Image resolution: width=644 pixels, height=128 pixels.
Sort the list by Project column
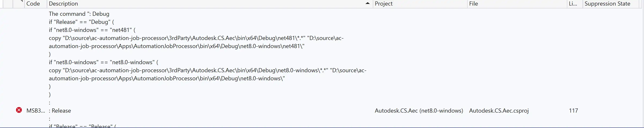383,4
